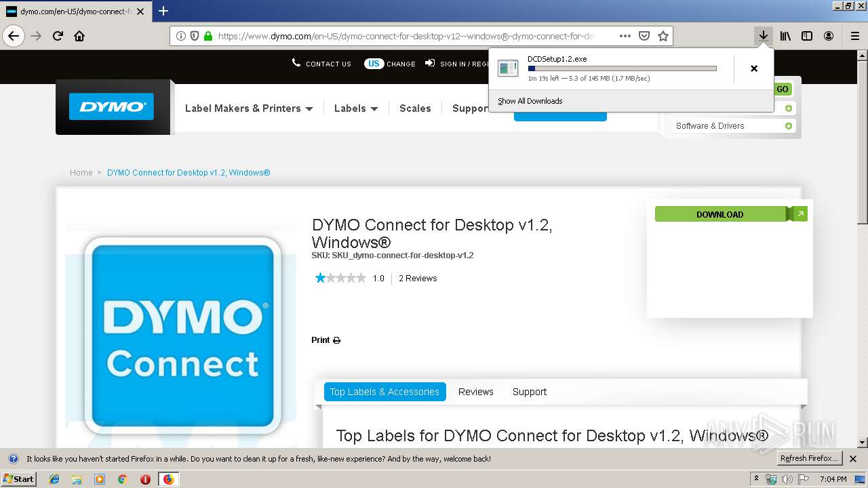
Task: Open the Scales menu item
Action: click(415, 108)
